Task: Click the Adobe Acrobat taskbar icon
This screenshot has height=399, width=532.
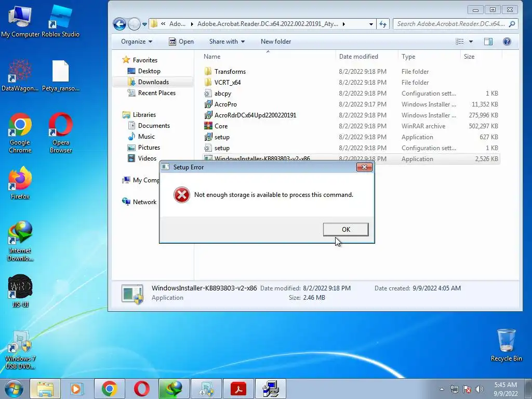Action: click(x=238, y=389)
